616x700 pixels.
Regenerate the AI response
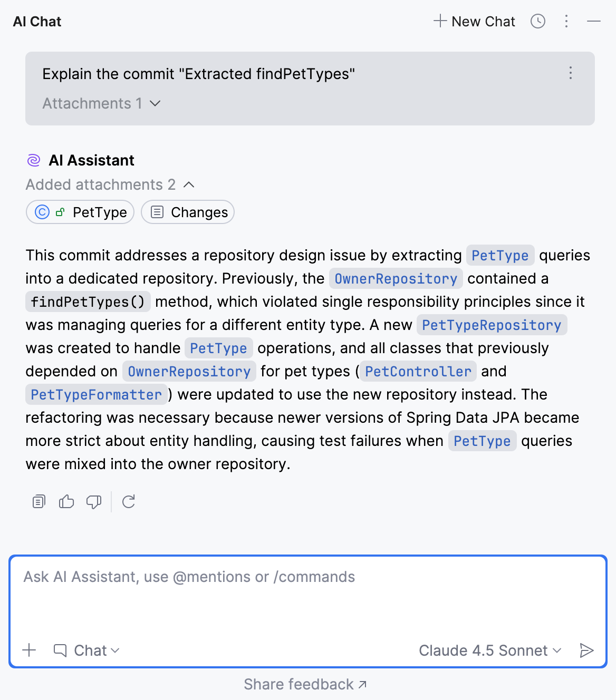pos(129,501)
